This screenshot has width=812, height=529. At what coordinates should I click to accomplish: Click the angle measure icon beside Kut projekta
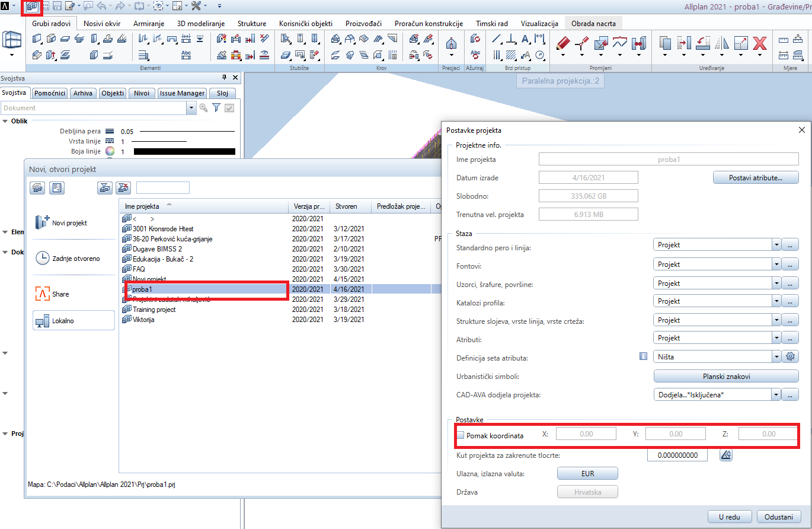727,455
